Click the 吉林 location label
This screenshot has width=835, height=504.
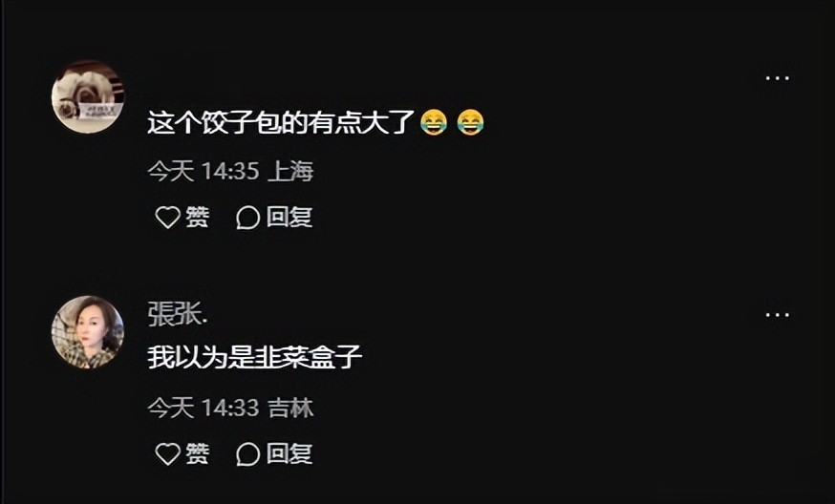coord(290,409)
